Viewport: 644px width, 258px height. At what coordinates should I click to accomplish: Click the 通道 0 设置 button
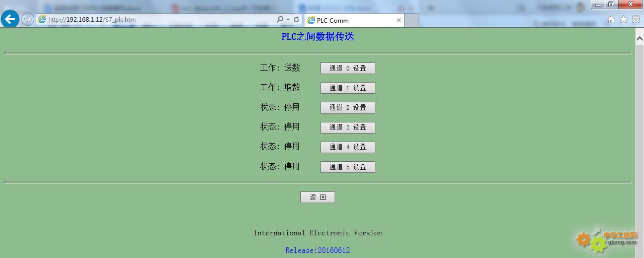pos(348,68)
